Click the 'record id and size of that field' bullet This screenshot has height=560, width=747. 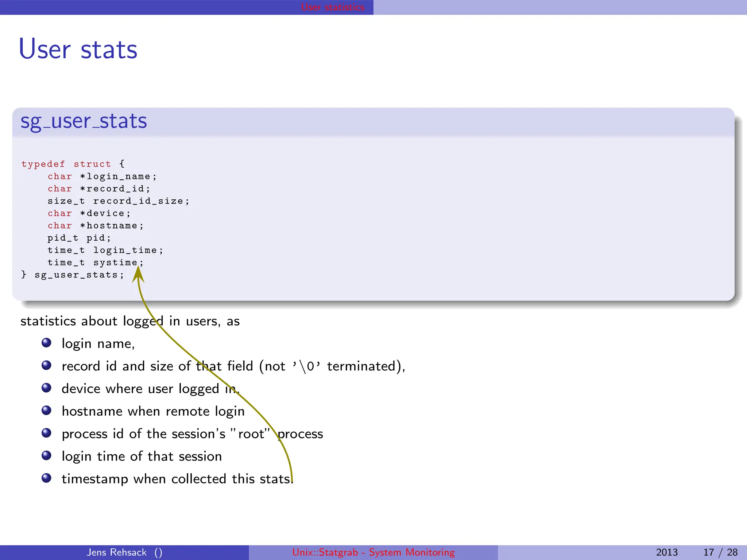click(x=233, y=366)
